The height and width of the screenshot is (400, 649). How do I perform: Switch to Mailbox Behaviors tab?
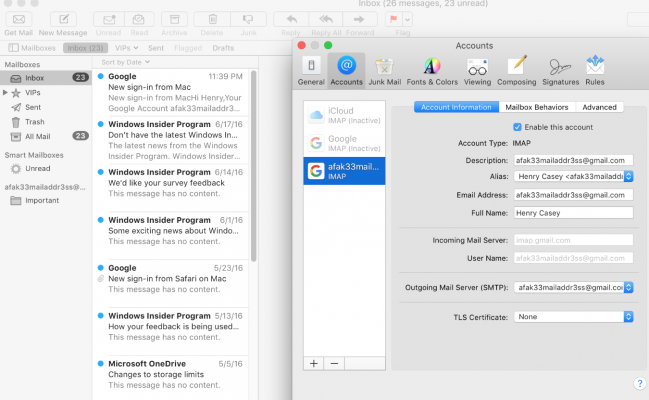click(537, 107)
